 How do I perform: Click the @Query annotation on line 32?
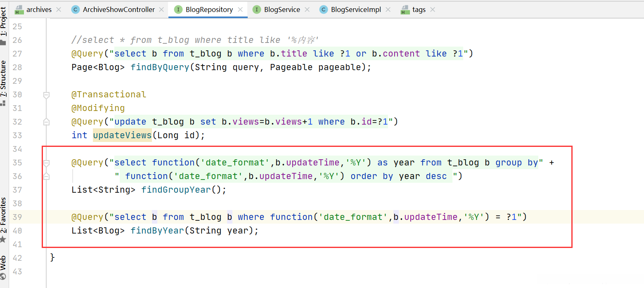(88, 122)
